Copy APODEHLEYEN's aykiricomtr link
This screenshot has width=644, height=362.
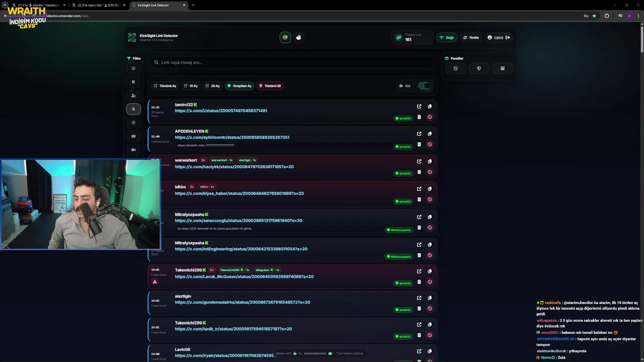430,134
